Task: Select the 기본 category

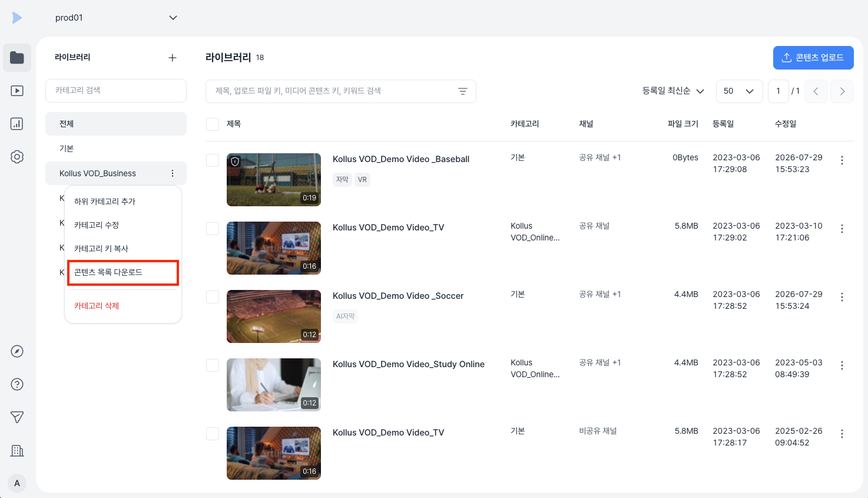Action: [116, 149]
